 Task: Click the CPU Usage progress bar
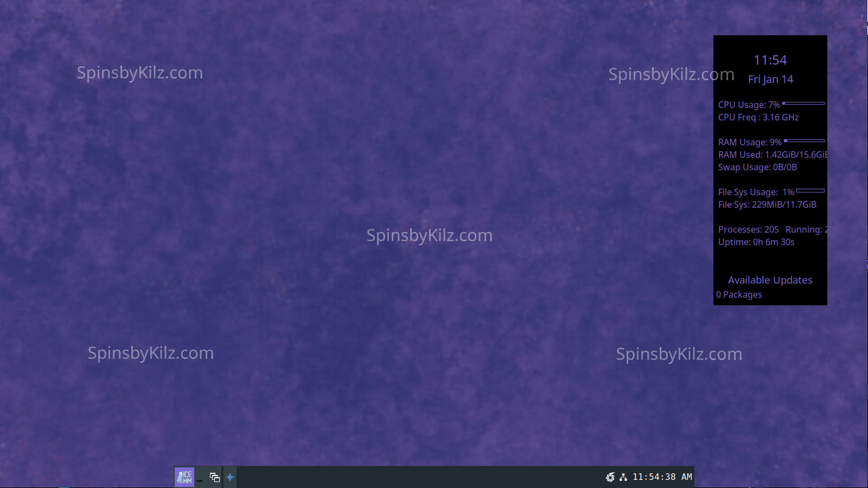(803, 103)
